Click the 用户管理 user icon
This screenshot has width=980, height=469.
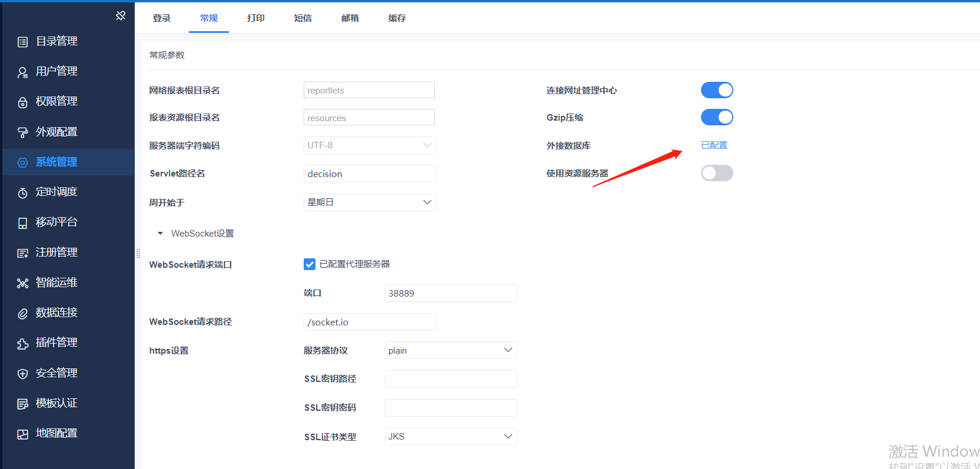pos(23,72)
